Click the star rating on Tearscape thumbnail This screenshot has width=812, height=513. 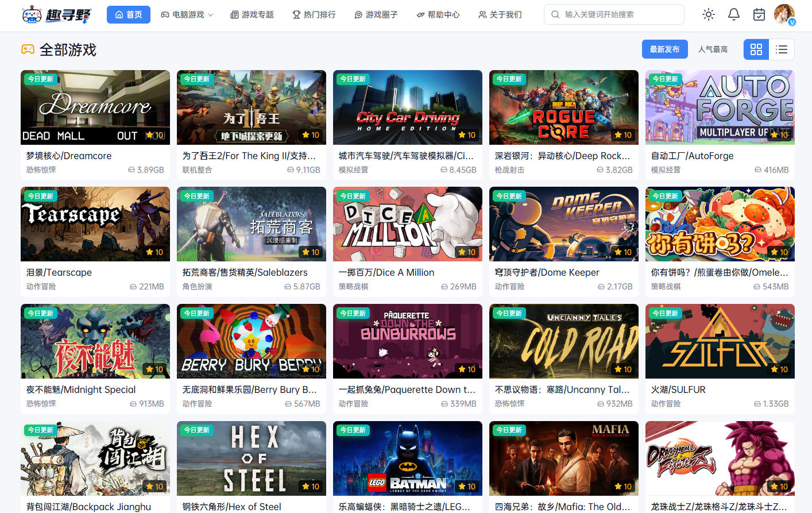(154, 252)
